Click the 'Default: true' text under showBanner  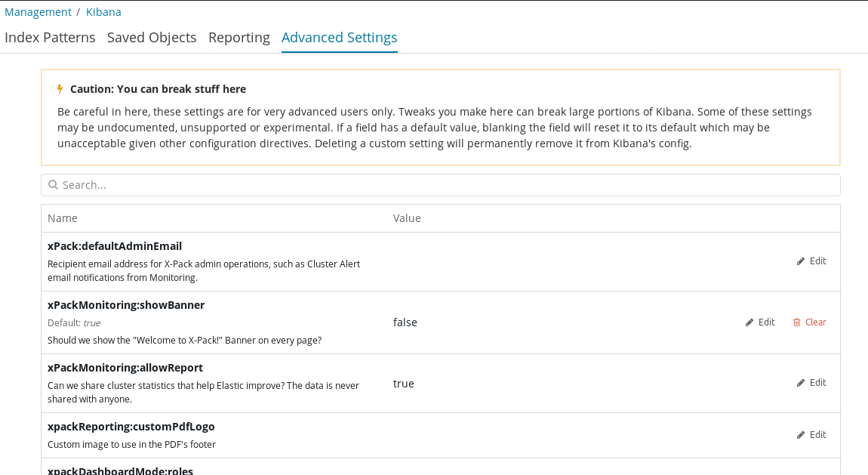pos(74,323)
